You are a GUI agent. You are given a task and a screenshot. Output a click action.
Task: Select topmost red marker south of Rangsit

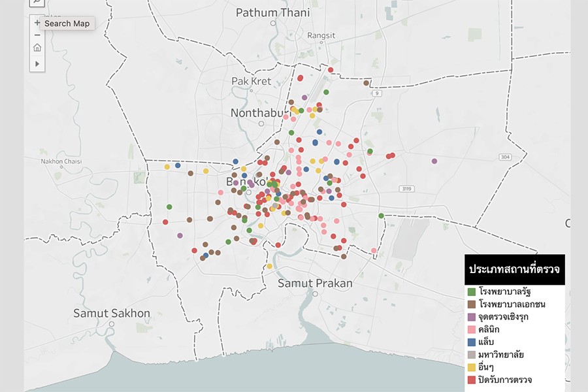pos(331,70)
